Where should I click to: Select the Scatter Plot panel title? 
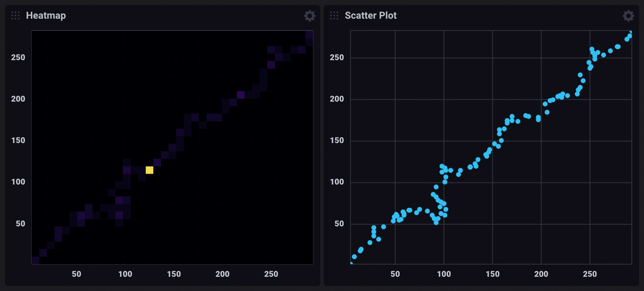370,15
